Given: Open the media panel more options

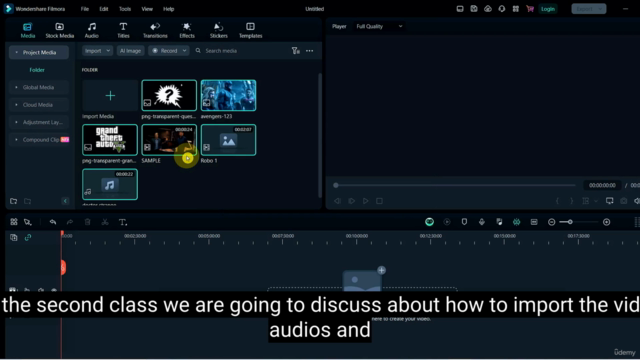Looking at the screenshot, I should click(310, 51).
